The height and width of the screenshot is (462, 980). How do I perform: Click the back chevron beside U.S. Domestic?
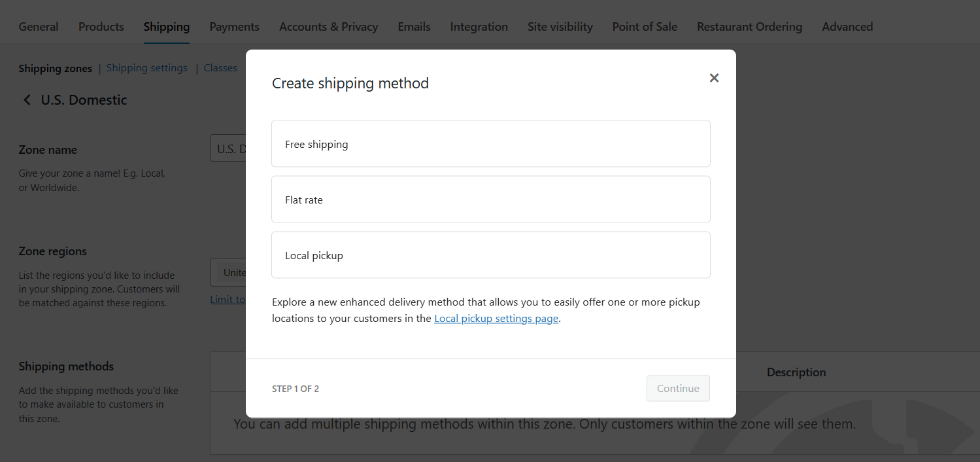tap(26, 99)
